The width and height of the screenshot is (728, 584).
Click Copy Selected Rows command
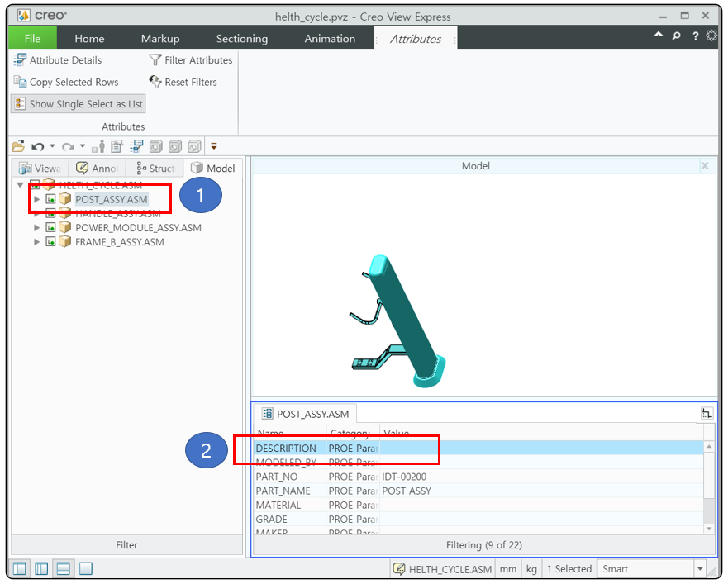[66, 82]
